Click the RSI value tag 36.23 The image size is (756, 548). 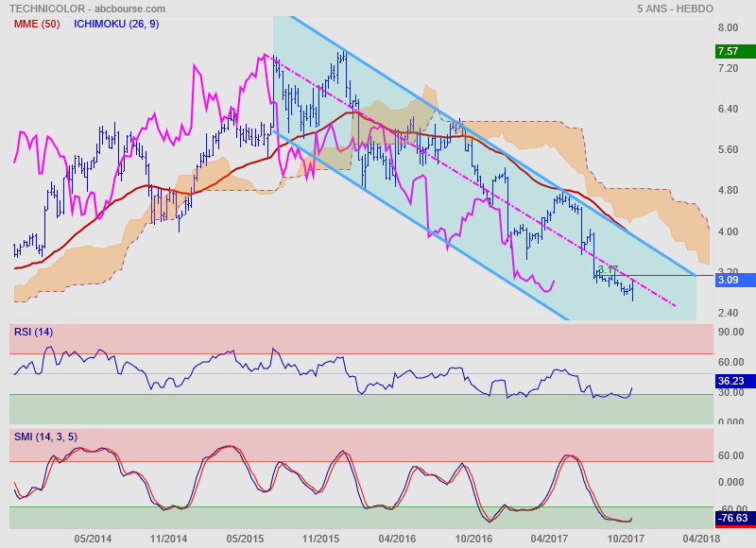coord(735,382)
